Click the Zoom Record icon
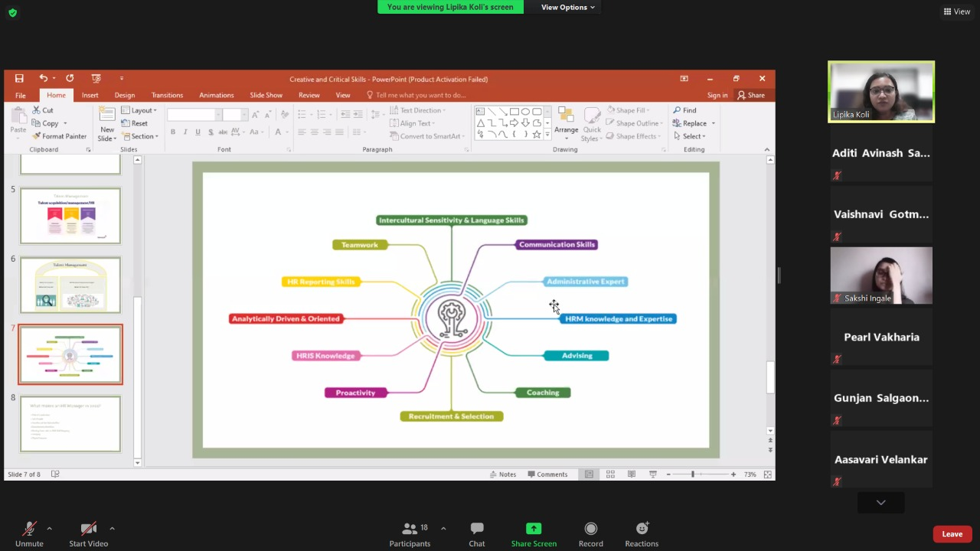980x551 pixels. pyautogui.click(x=590, y=529)
